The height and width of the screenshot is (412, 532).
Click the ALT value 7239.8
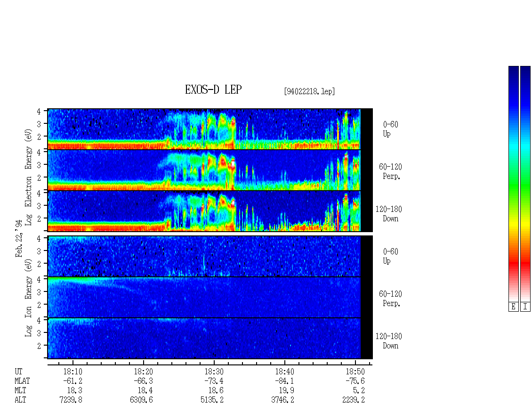click(71, 400)
